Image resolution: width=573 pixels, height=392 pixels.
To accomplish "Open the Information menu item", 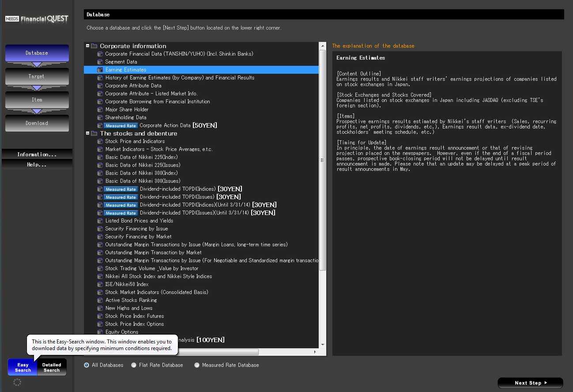I will 37,155.
